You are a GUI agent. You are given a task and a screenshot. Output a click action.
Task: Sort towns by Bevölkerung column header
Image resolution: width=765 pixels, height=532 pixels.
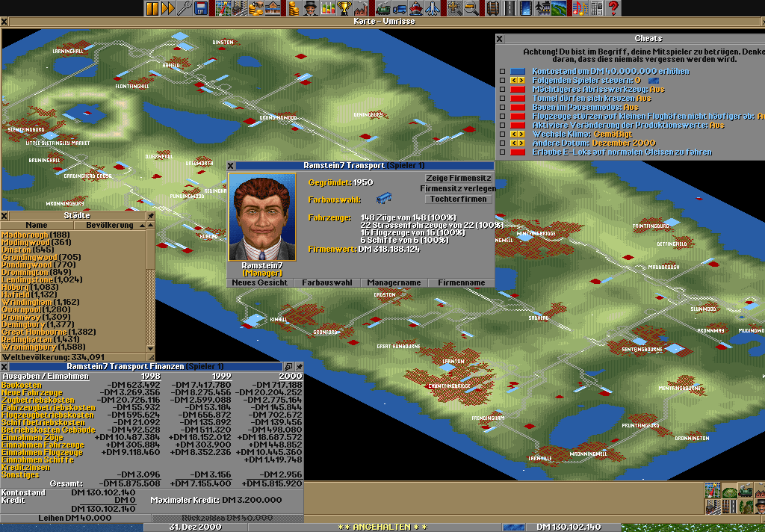pyautogui.click(x=110, y=225)
